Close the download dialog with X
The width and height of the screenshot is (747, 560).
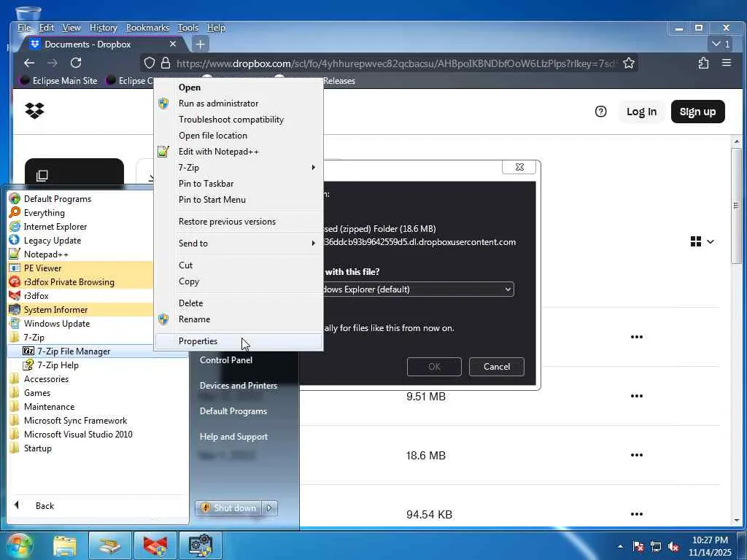click(x=519, y=167)
